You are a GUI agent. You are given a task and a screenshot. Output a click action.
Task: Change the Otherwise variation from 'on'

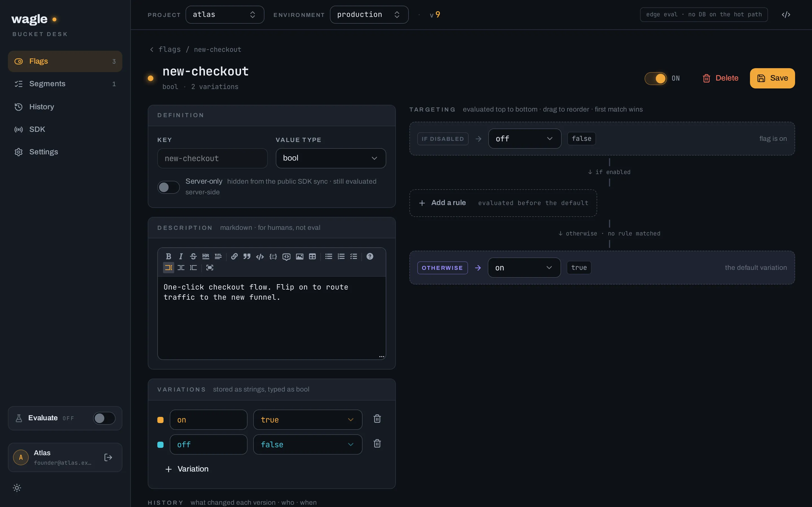(x=524, y=268)
